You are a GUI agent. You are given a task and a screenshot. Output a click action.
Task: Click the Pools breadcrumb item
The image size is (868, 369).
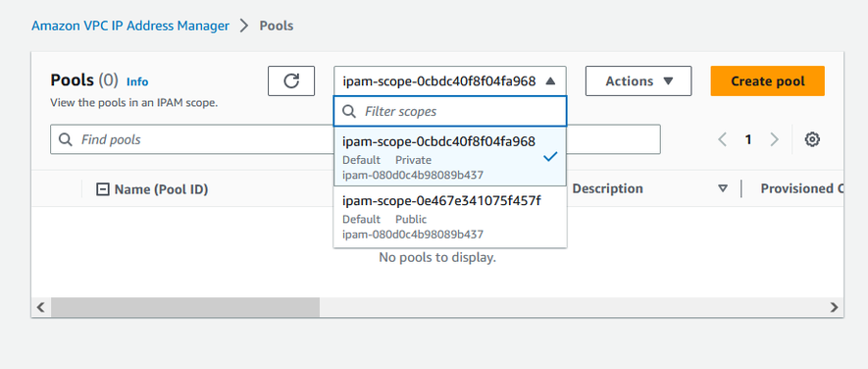(x=277, y=26)
